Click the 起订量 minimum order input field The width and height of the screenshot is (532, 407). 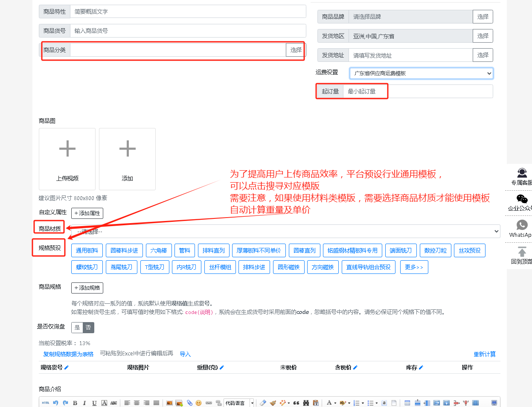[418, 91]
